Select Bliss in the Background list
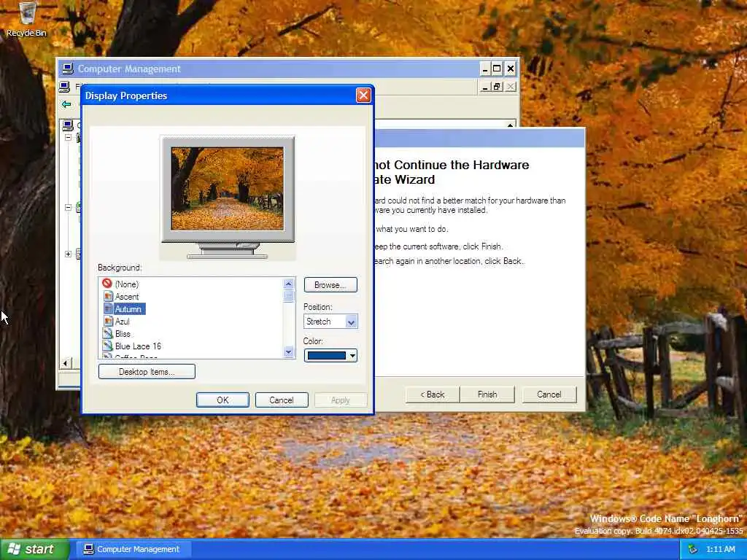This screenshot has height=560, width=747. (x=123, y=333)
